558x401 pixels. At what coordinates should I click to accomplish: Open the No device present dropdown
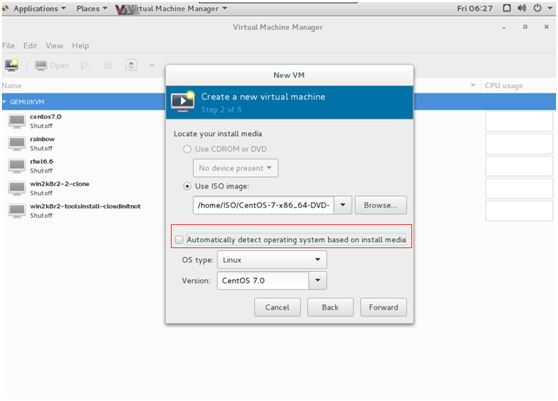236,168
